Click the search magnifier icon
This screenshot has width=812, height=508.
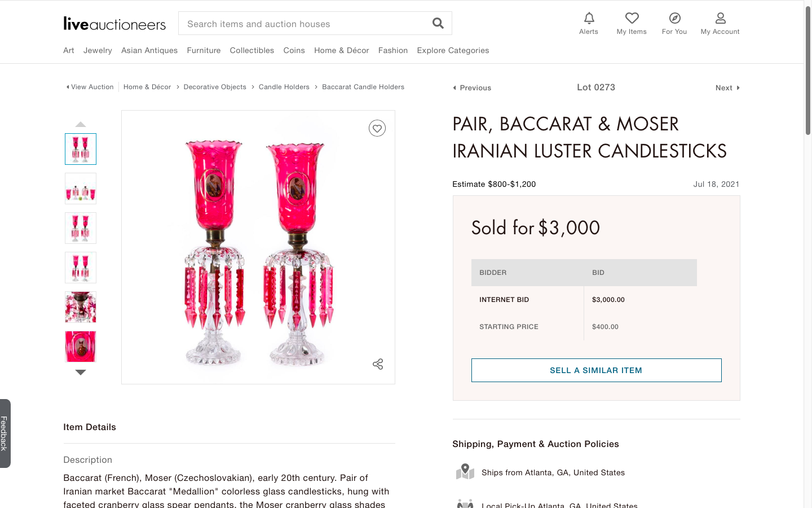(438, 23)
